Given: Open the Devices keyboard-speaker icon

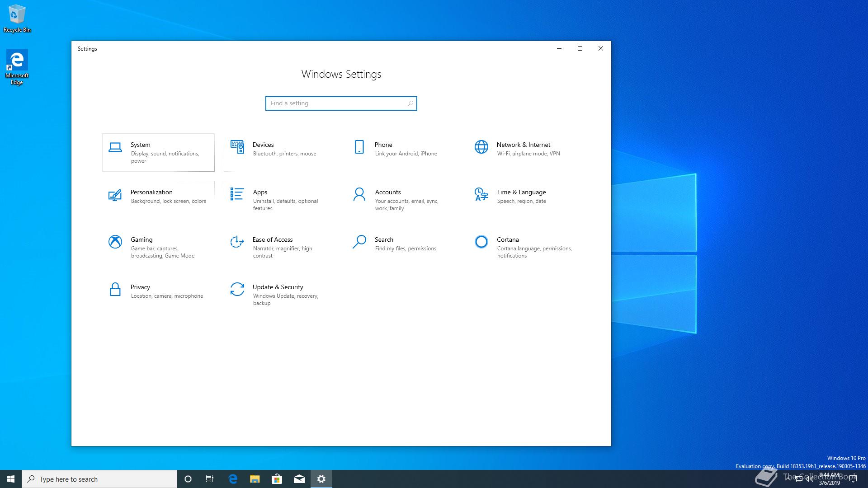Looking at the screenshot, I should (237, 147).
